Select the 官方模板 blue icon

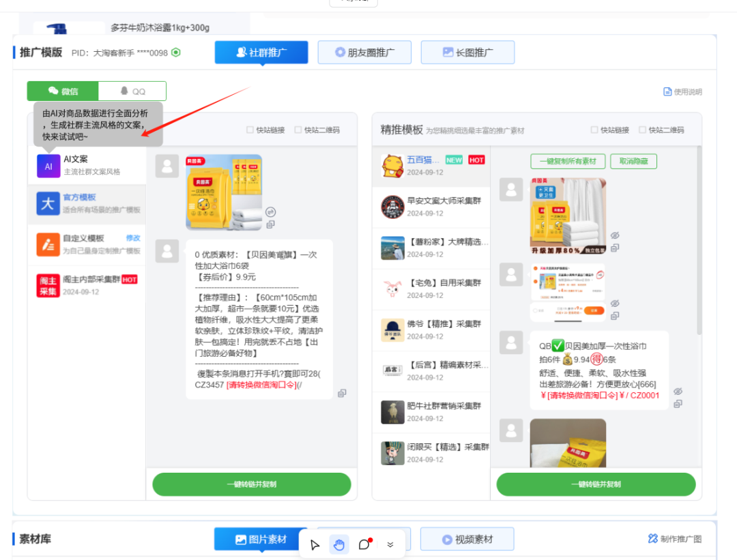[48, 204]
